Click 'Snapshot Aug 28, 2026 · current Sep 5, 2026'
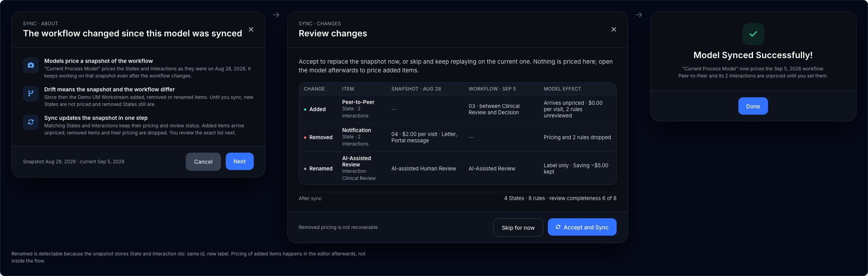 (x=74, y=162)
